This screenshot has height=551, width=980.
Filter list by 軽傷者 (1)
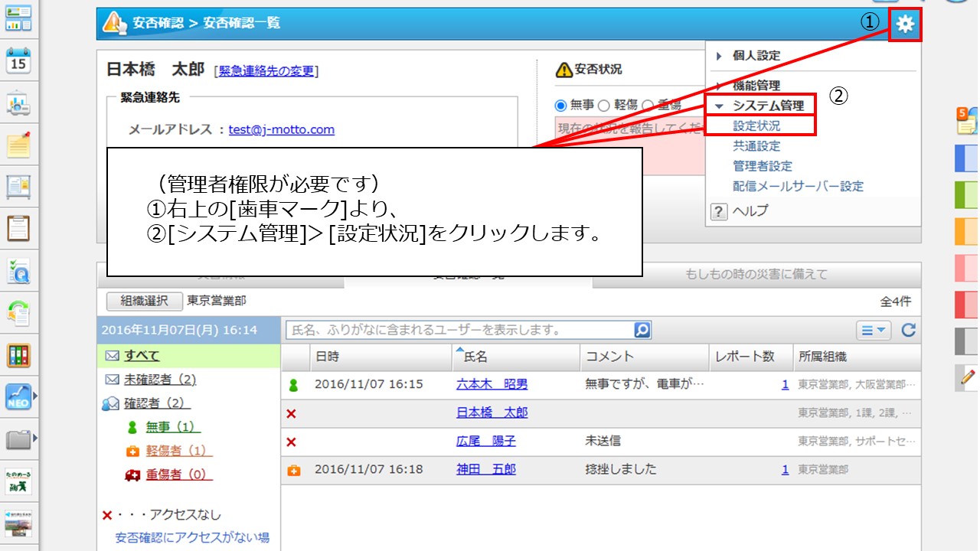(x=179, y=451)
